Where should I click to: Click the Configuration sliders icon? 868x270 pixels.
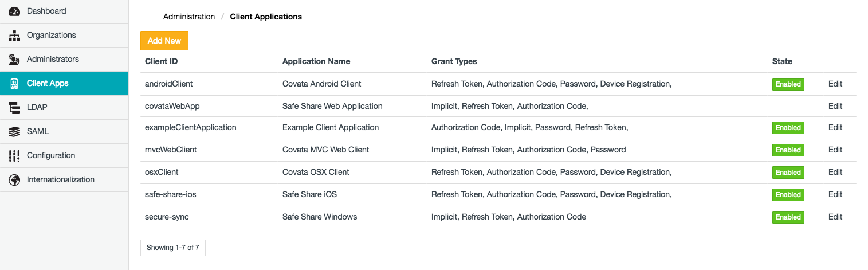14,156
